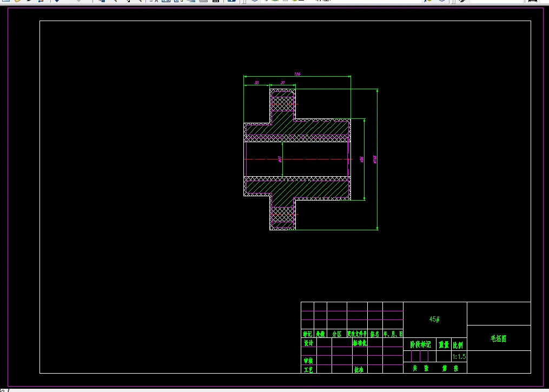This screenshot has width=549, height=392.
Task: Click the 处数 cell in the title block
Action: click(320, 334)
